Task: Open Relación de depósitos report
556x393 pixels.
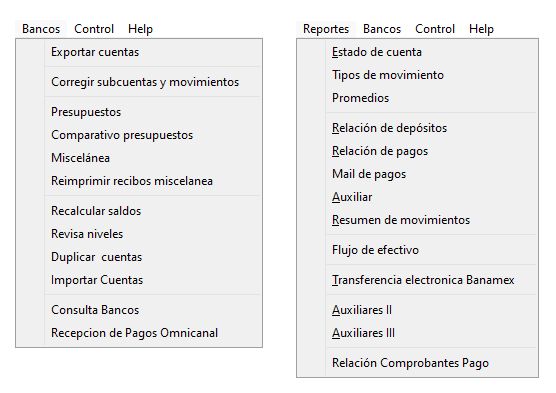Action: pos(417,128)
